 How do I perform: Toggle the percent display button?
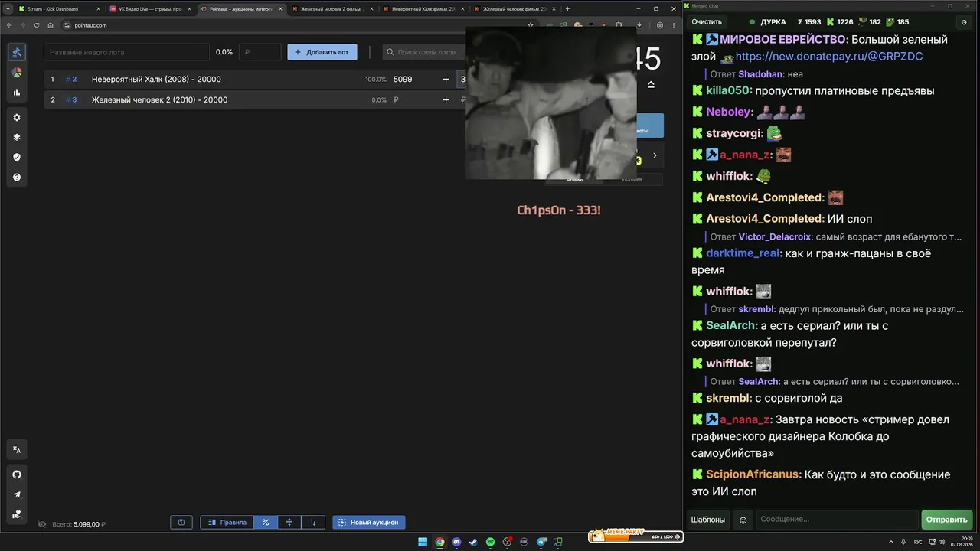tap(266, 523)
